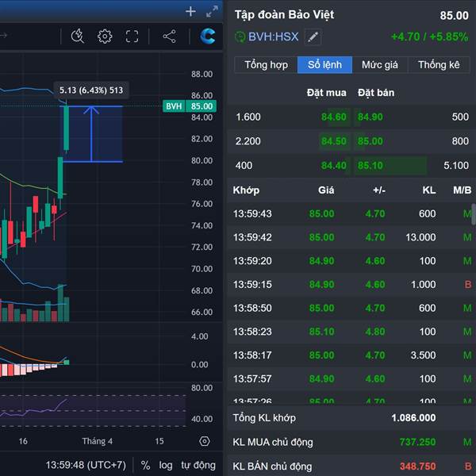Switch to the 'Tổng hợp' tab

(x=267, y=65)
